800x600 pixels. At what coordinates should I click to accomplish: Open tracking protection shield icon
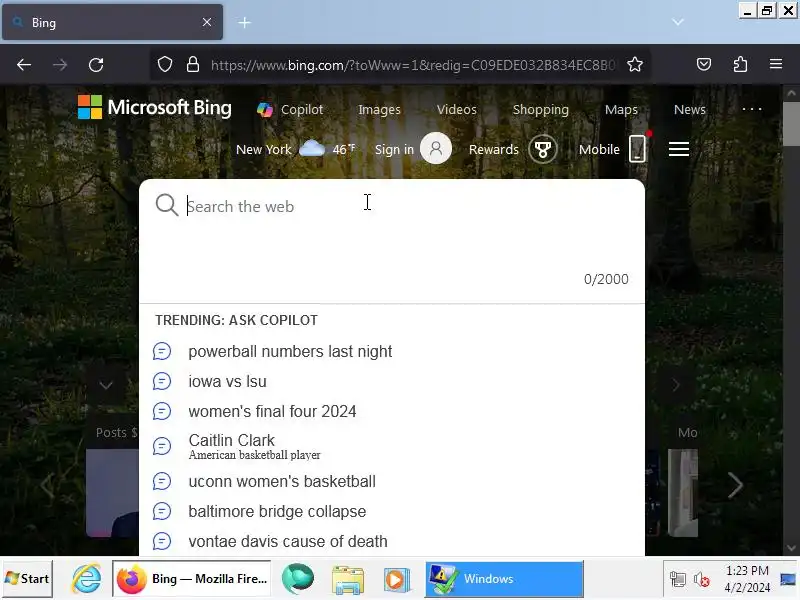click(165, 65)
